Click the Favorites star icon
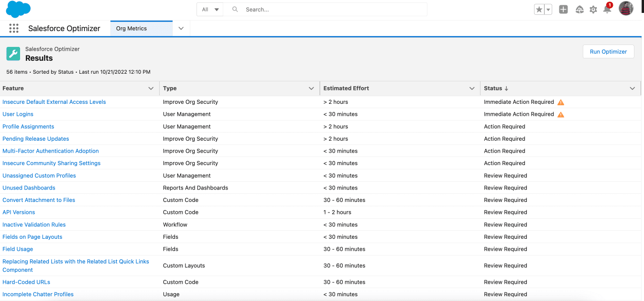644x301 pixels. coord(539,10)
